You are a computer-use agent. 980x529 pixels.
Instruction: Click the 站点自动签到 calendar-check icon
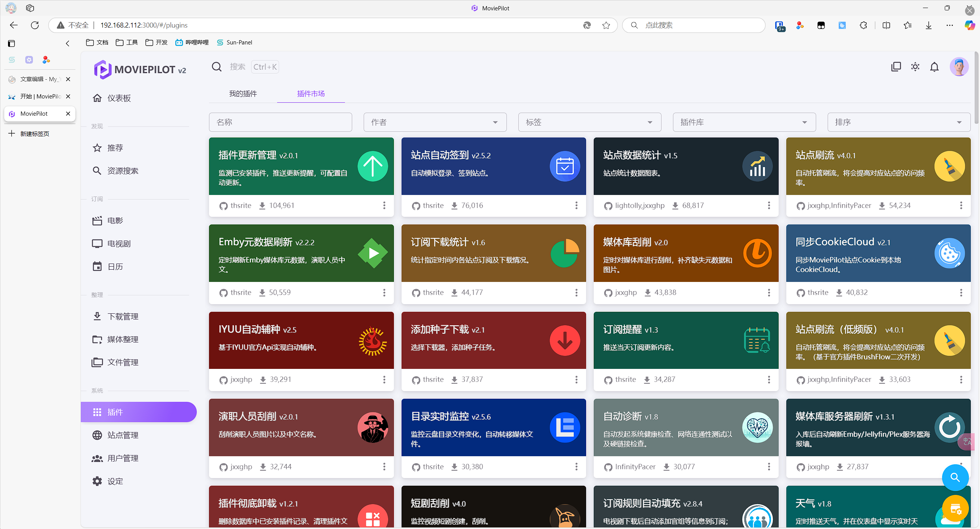pyautogui.click(x=565, y=166)
